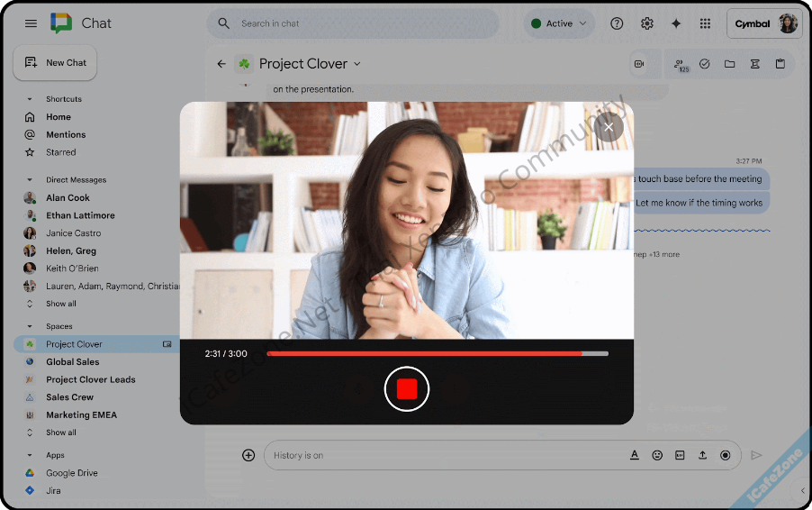View the 125 space members
This screenshot has height=510, width=812.
[681, 64]
